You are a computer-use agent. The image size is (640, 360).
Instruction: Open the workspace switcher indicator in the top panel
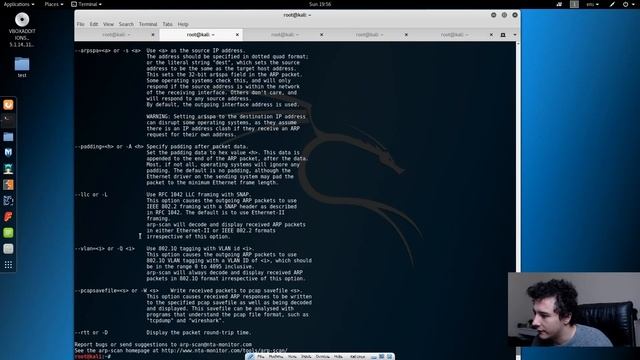click(x=574, y=4)
